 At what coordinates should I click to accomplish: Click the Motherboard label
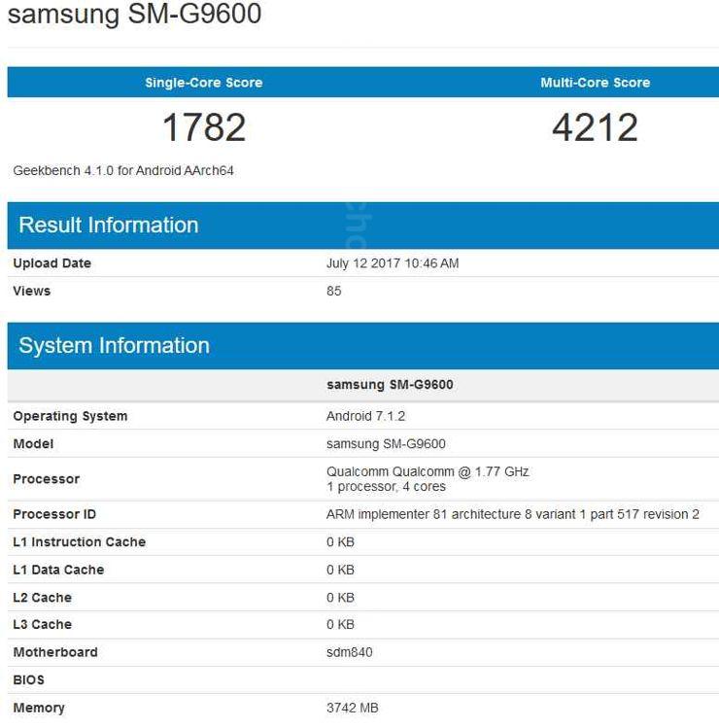(55, 652)
